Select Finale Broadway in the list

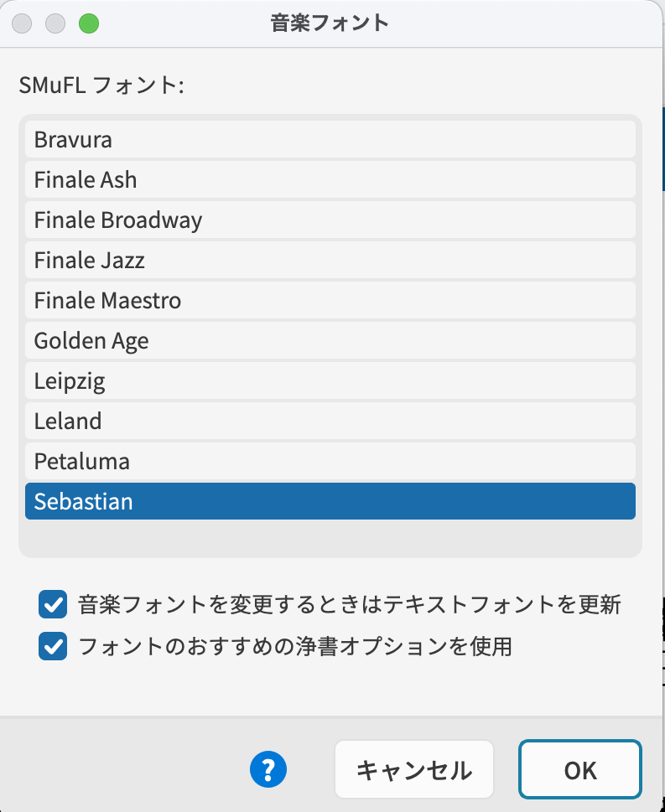coord(330,220)
